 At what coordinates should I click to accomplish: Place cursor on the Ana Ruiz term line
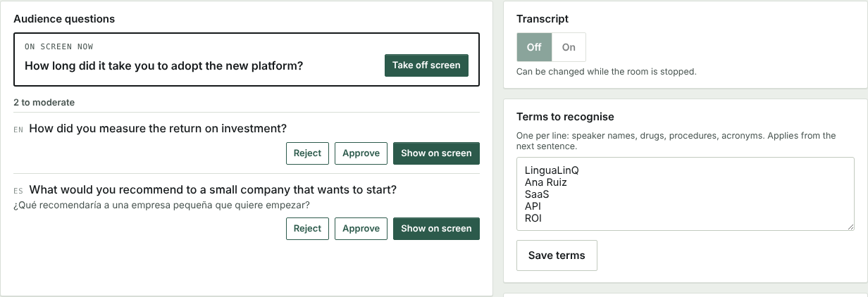(x=546, y=182)
